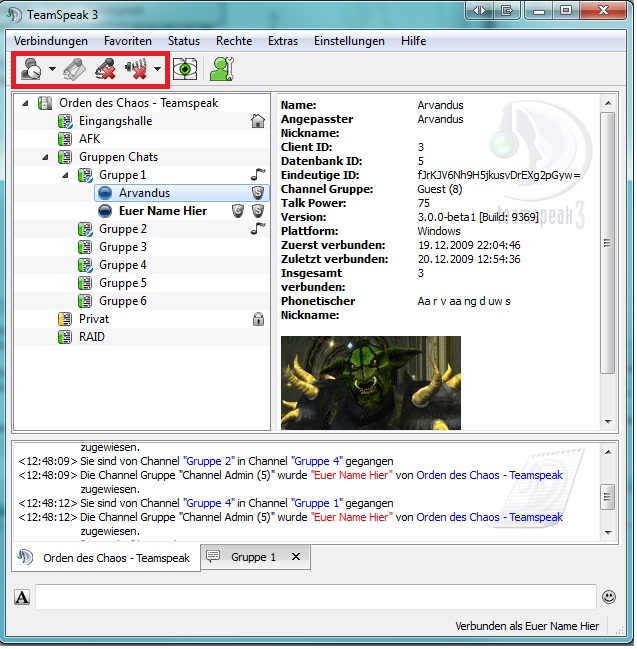Viewport: 637px width, 649px height.
Task: Select the Gruppe 2 channel
Action: click(x=123, y=229)
